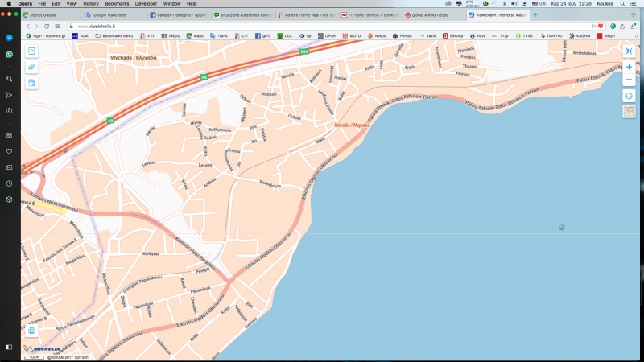Reload the current page
This screenshot has width=644, height=362.
click(x=47, y=26)
